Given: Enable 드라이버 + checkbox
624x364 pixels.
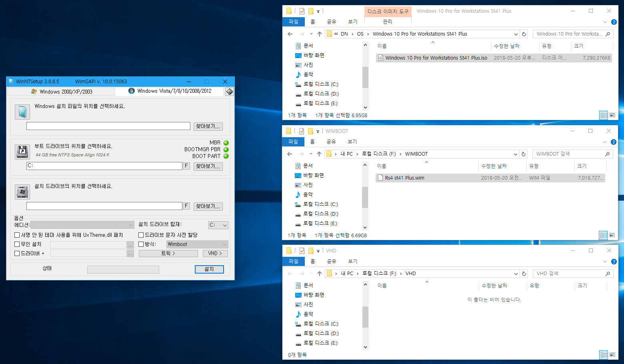Looking at the screenshot, I should 17,254.
